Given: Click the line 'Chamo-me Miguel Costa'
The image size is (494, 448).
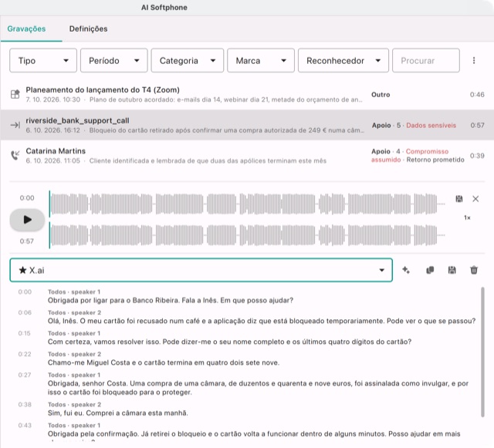Looking at the screenshot, I should pos(164,362).
